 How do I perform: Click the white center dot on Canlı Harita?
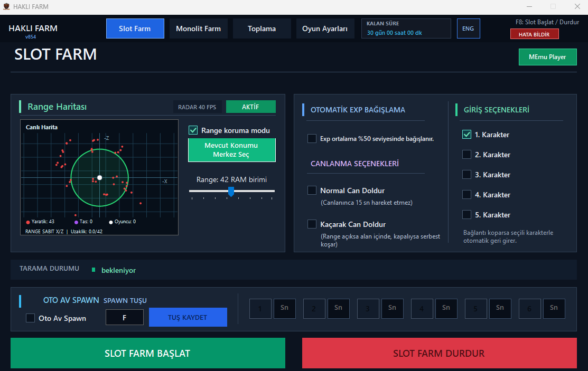[x=99, y=178]
